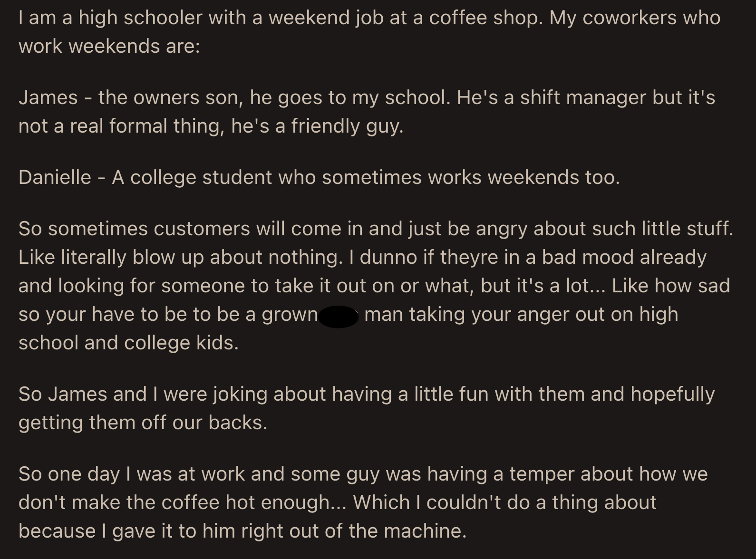
Task: Click the text "school and college kids."
Action: [128, 343]
